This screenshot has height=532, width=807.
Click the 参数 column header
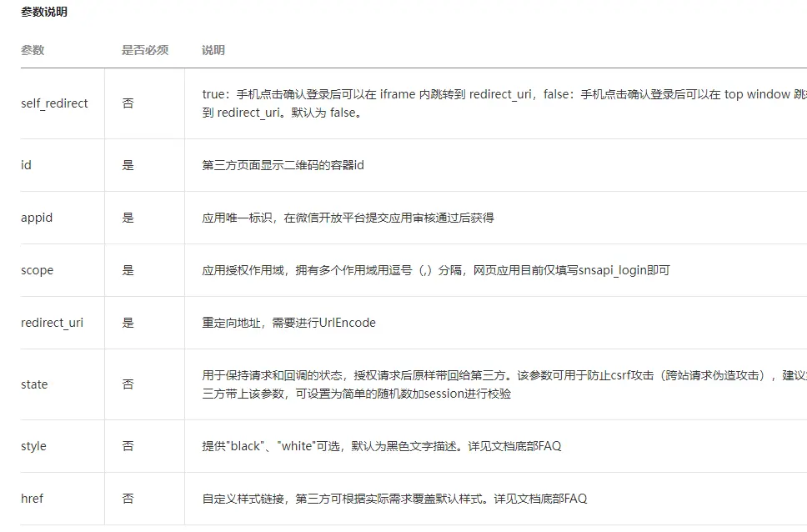click(33, 50)
